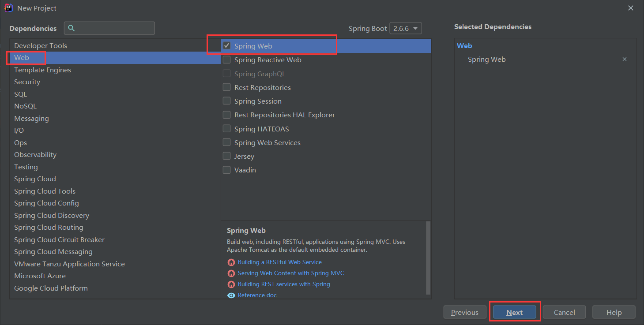Check the Spring Reactive Web checkbox
The image size is (644, 325).
[227, 60]
